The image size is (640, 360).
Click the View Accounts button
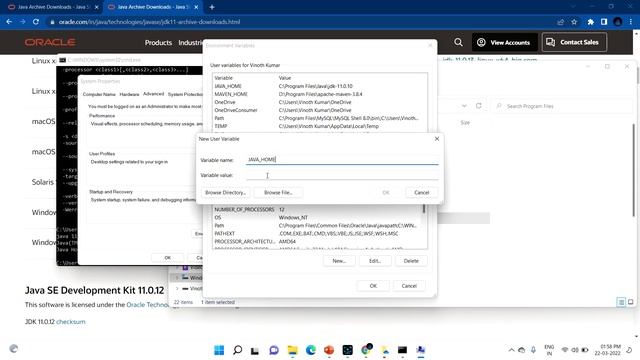(x=504, y=42)
